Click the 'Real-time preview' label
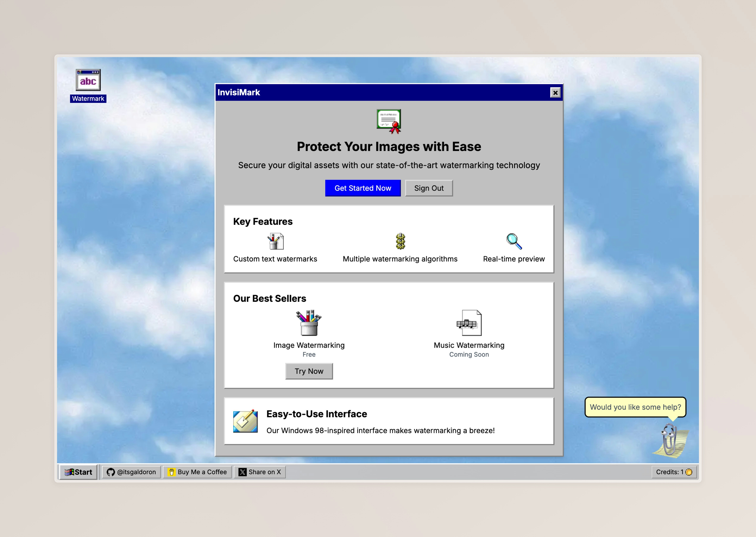756x537 pixels. click(x=514, y=259)
